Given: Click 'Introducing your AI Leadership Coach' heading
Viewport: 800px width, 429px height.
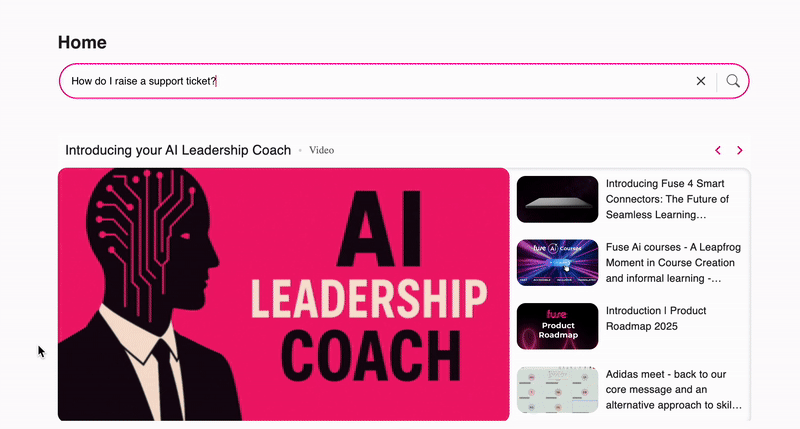Looking at the screenshot, I should pyautogui.click(x=178, y=150).
